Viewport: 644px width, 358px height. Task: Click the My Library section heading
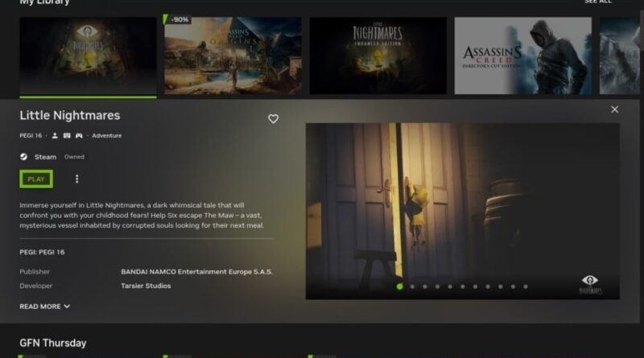(x=45, y=2)
